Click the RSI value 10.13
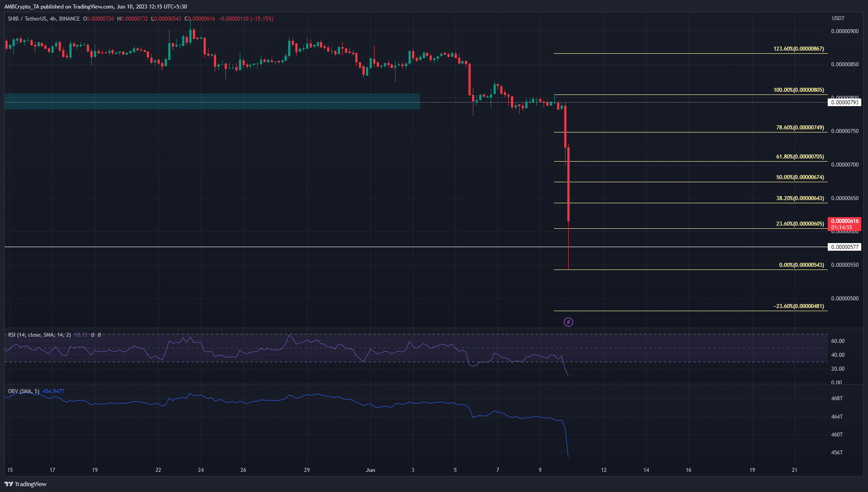 pos(81,335)
